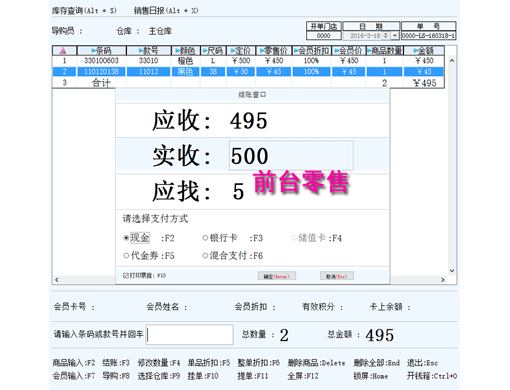Sort by 会员价 column header

pos(349,51)
